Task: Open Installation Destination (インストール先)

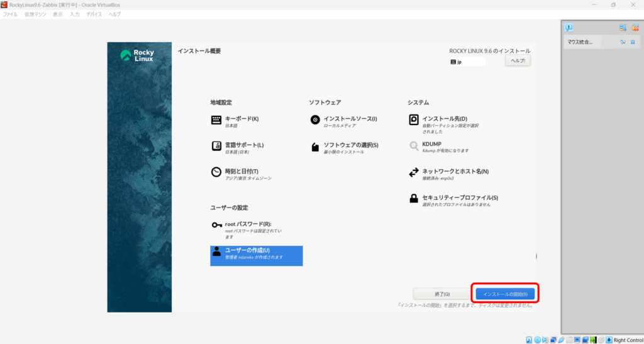Action: pos(444,125)
